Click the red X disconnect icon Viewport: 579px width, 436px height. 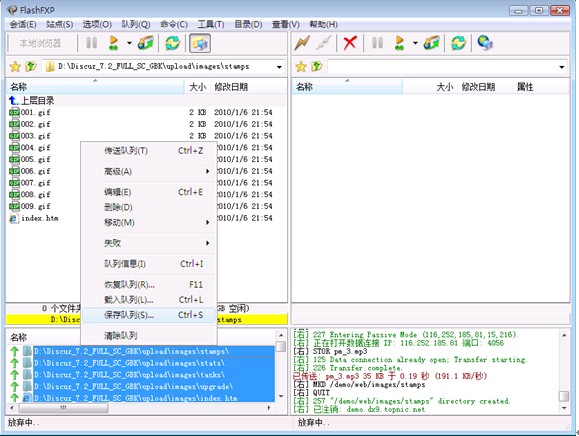(x=349, y=43)
